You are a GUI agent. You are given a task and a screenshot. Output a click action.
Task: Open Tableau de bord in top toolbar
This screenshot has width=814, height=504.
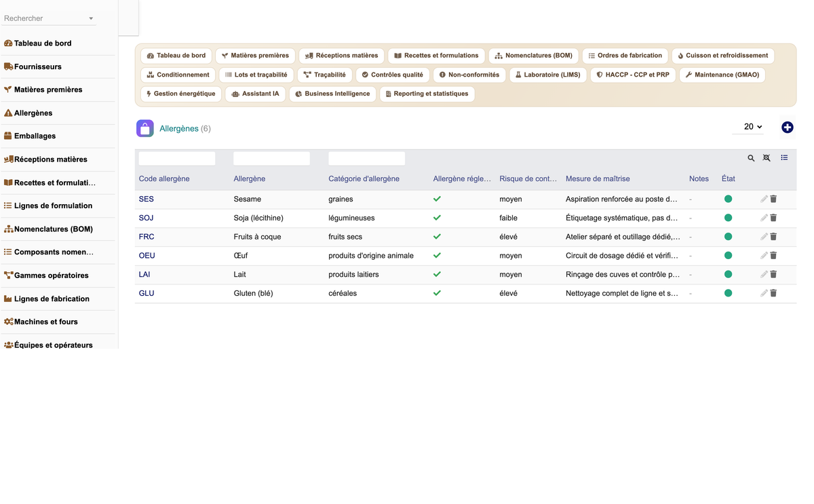(176, 56)
